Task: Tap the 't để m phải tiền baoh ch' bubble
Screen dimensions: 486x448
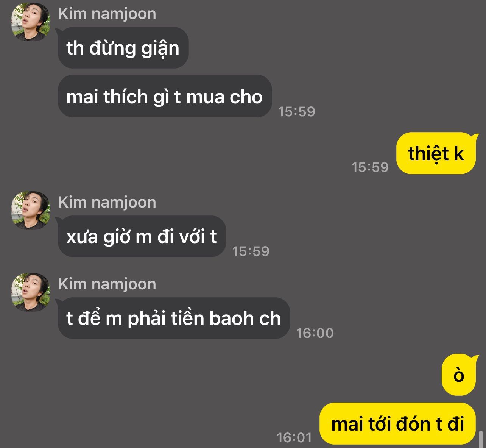Action: 174,318
